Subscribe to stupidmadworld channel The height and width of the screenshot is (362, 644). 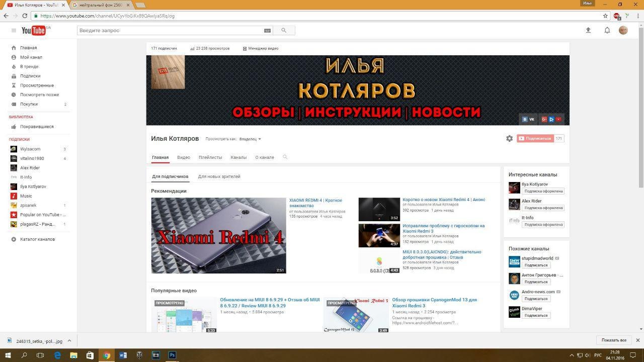click(536, 265)
